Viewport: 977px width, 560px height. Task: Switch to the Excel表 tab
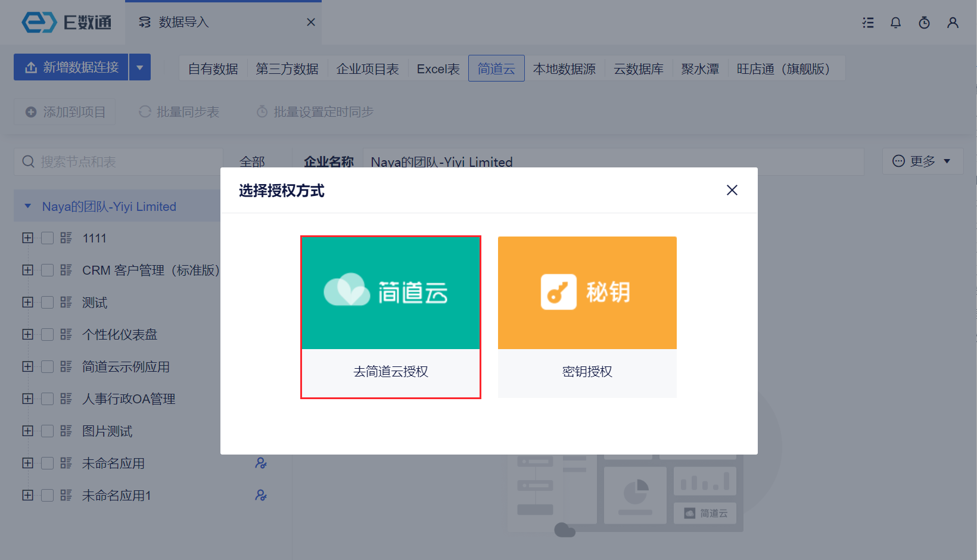(438, 69)
